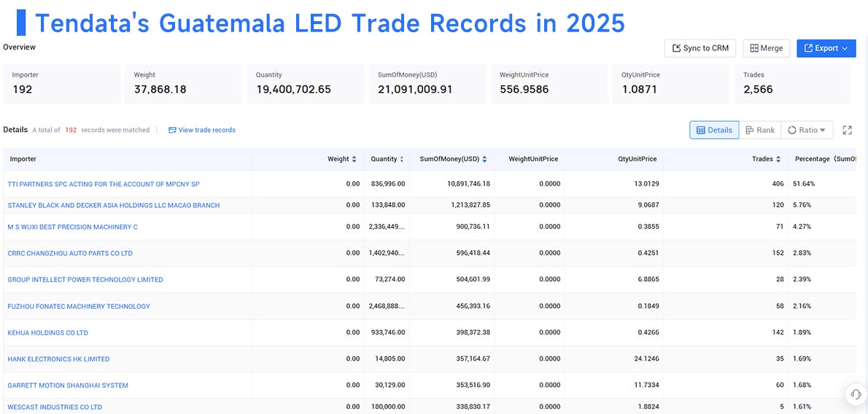Open GARRETT MOTION SHANGHAI SYSTEM link
868x414 pixels.
pyautogui.click(x=68, y=386)
